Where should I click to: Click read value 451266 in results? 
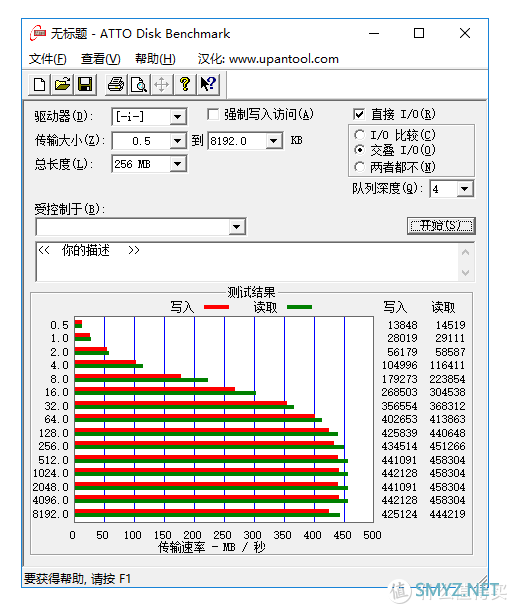pyautogui.click(x=448, y=446)
